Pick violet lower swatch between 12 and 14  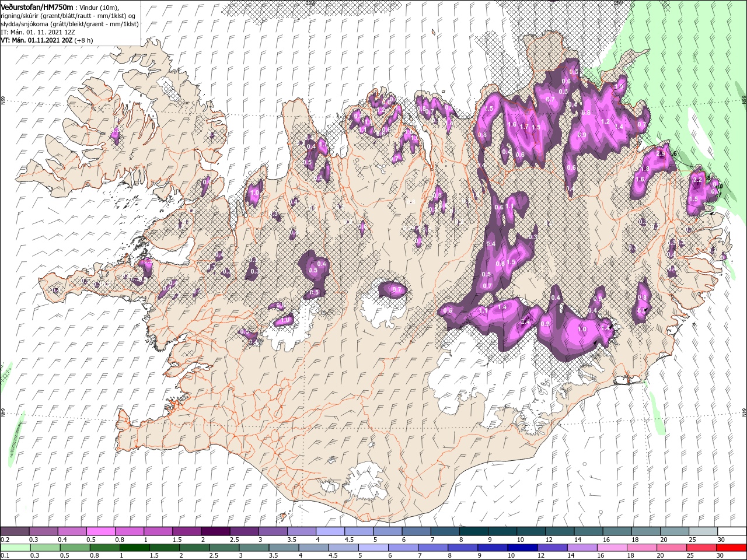click(552, 548)
